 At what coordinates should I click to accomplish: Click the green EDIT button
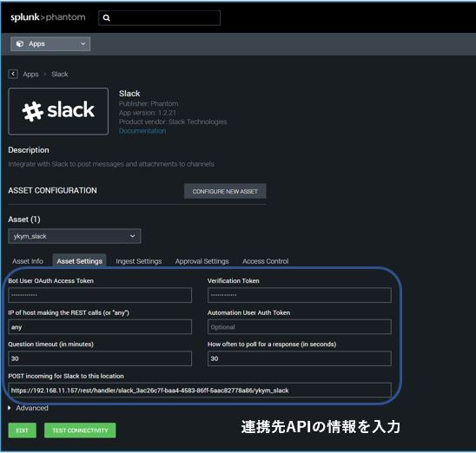(23, 430)
